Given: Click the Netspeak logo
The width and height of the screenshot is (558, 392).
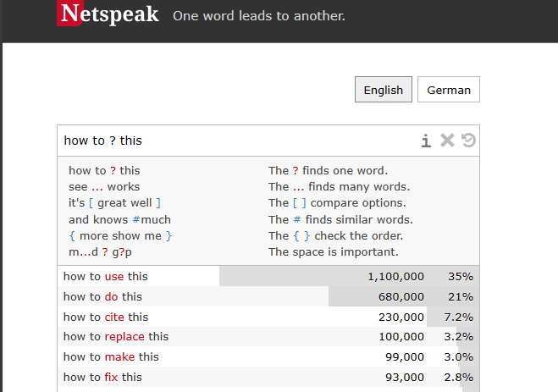Looking at the screenshot, I should [x=108, y=14].
